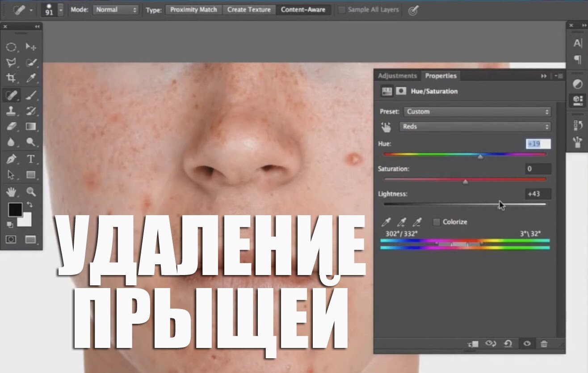
Task: Toggle adjustment layer visibility eye icon
Action: tap(527, 343)
